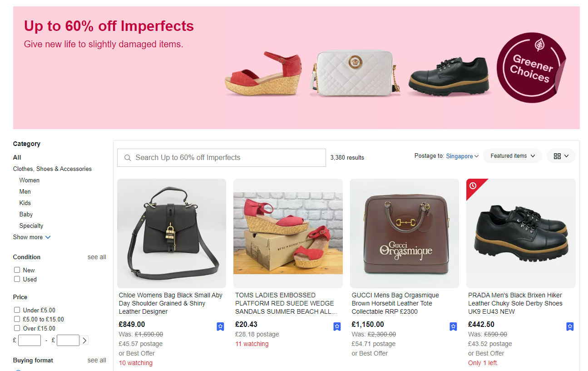The height and width of the screenshot is (371, 588).
Task: Click the watchlist icon on PRADA shoes listing
Action: tap(570, 326)
